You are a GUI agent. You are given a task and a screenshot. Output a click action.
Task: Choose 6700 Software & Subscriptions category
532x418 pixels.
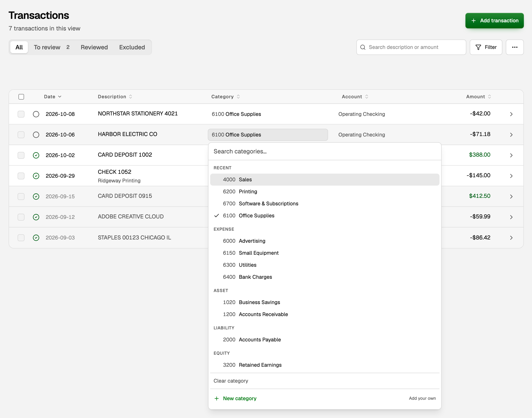pos(325,204)
